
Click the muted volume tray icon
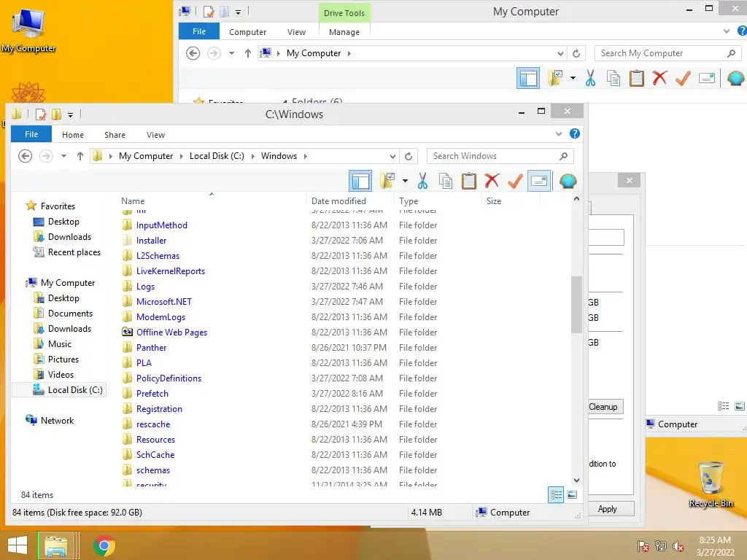678,546
